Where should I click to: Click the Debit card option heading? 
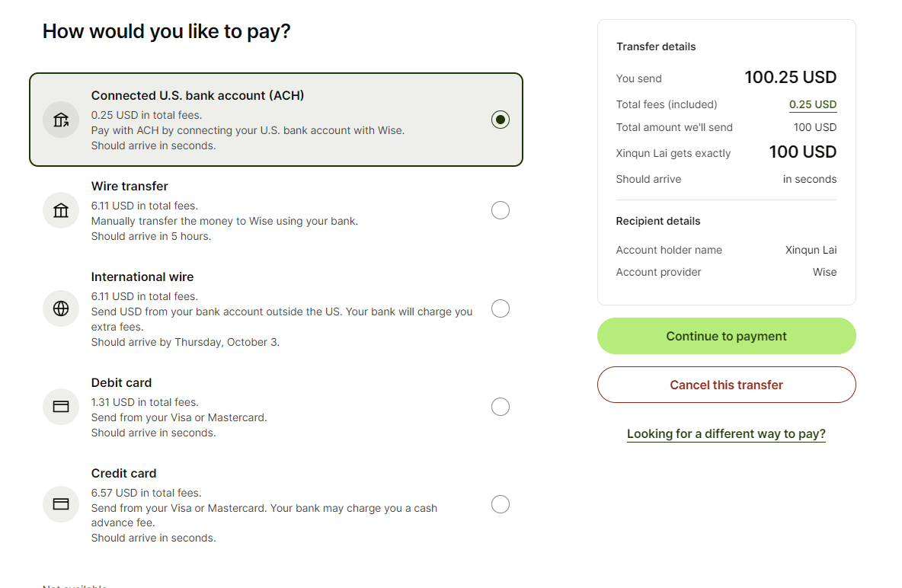(x=121, y=382)
